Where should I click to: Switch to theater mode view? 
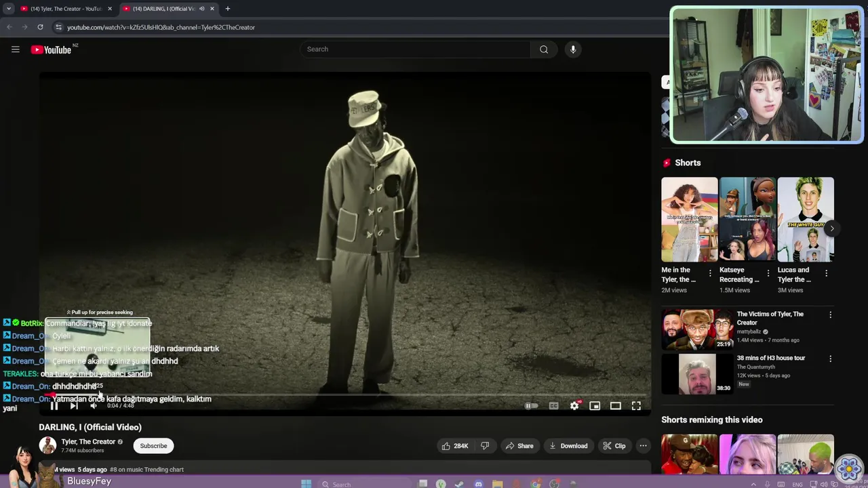615,406
